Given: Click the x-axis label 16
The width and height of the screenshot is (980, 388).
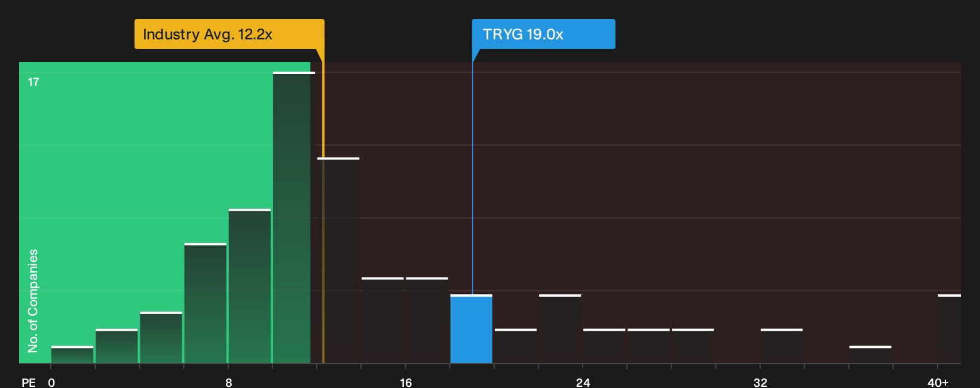Looking at the screenshot, I should [x=406, y=382].
